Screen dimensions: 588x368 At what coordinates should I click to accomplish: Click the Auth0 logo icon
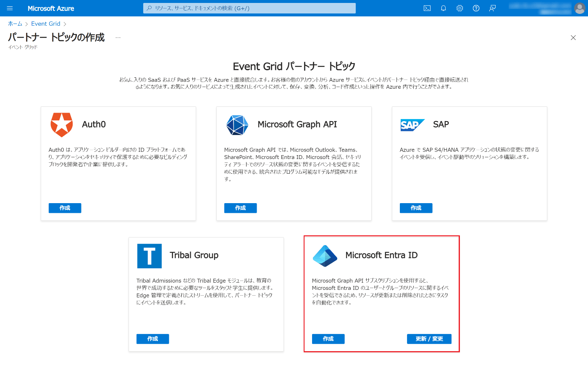click(x=61, y=124)
